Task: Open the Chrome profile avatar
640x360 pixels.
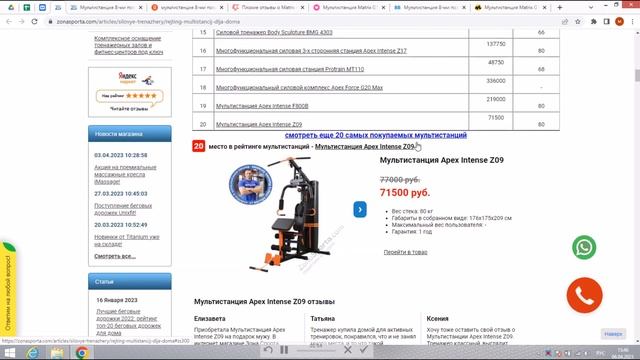Action: tap(619, 22)
